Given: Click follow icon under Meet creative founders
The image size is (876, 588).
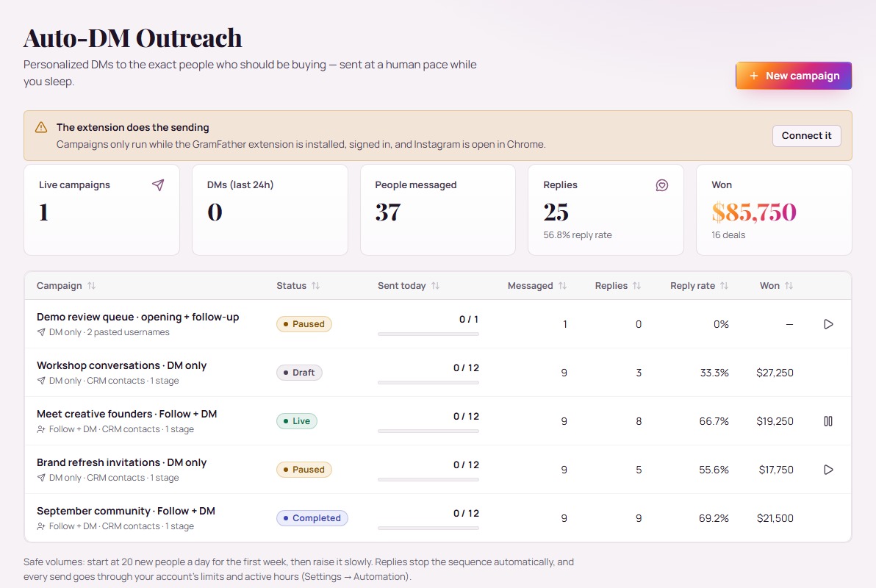Looking at the screenshot, I should point(40,429).
